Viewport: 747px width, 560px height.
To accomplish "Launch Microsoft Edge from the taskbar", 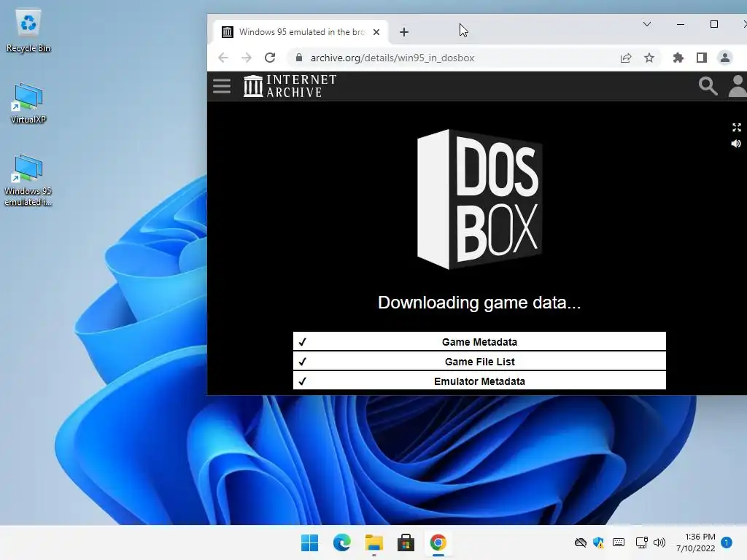I will click(341, 542).
